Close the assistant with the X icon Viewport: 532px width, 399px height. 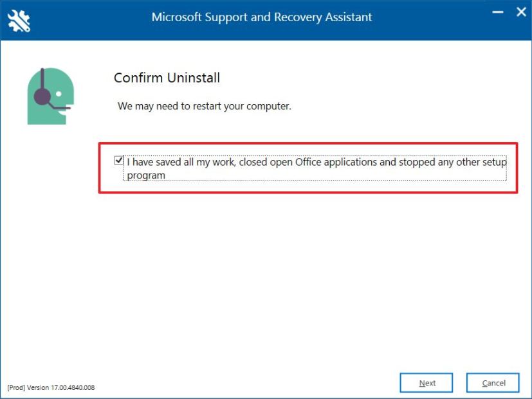(x=521, y=12)
